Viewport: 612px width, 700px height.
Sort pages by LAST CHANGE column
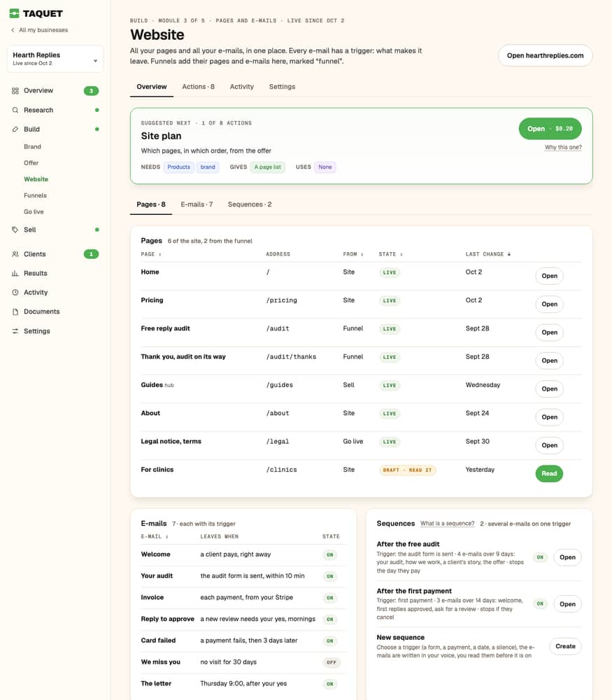[x=488, y=254]
